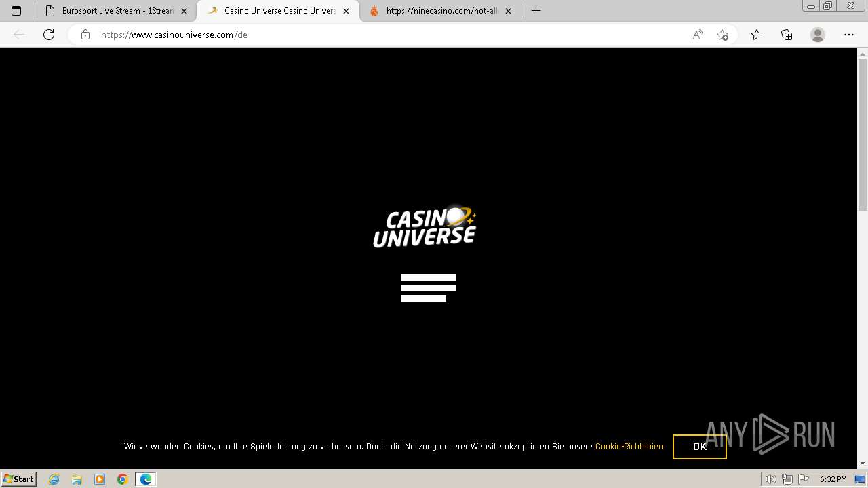Open the tab actions menu icon
The width and height of the screenshot is (868, 488).
[x=16, y=11]
